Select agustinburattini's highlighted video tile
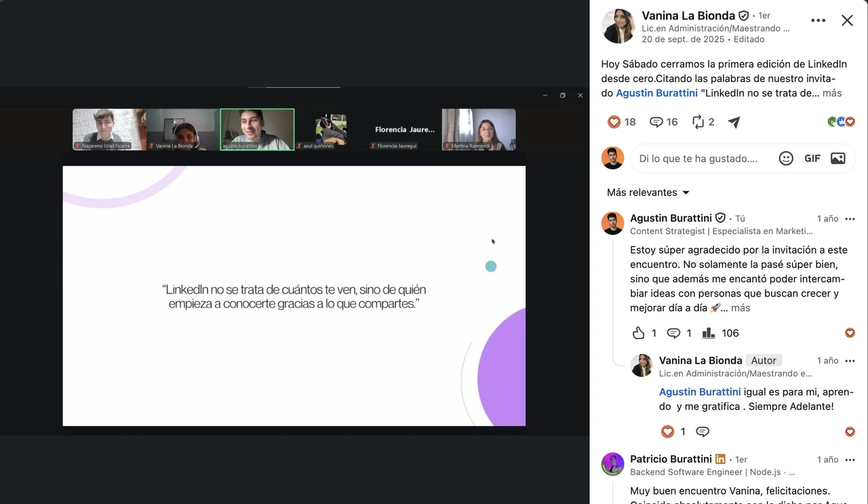The height and width of the screenshot is (504, 868). 257,130
